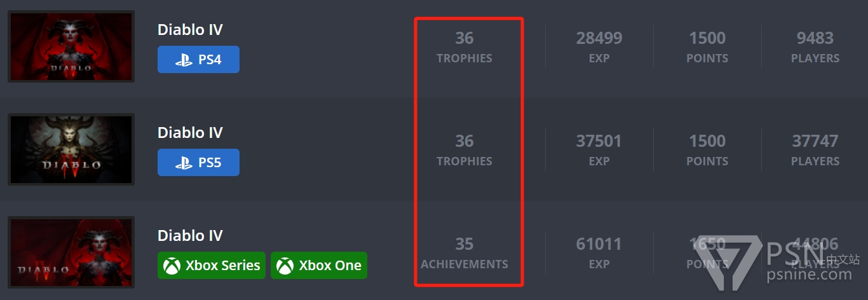Image resolution: width=868 pixels, height=300 pixels.
Task: Click the Xbox logo in Xbox Series tag
Action: pos(172,266)
